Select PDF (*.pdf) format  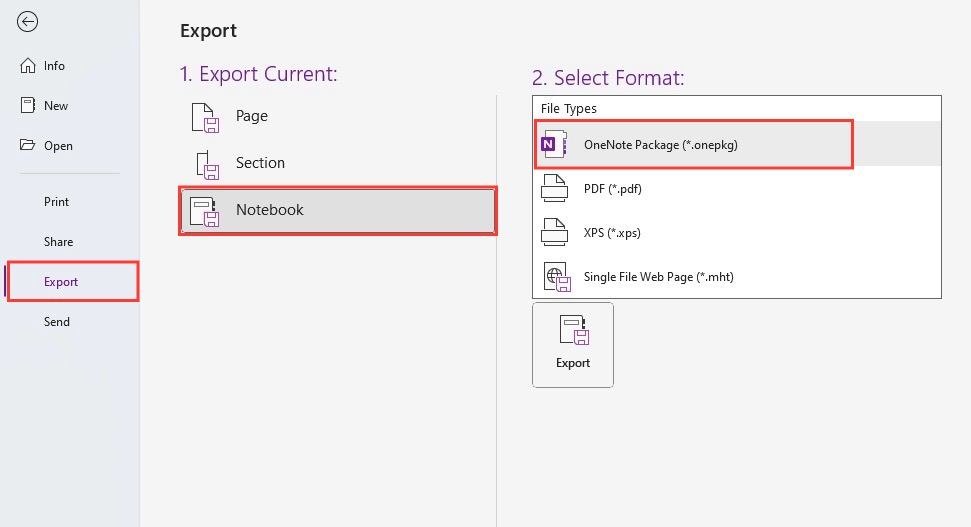tap(737, 188)
